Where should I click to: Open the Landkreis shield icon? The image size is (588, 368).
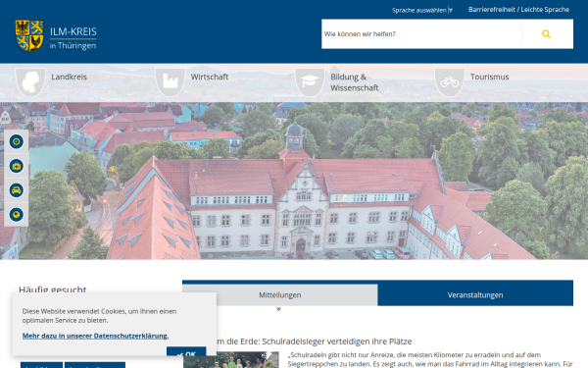pyautogui.click(x=30, y=81)
